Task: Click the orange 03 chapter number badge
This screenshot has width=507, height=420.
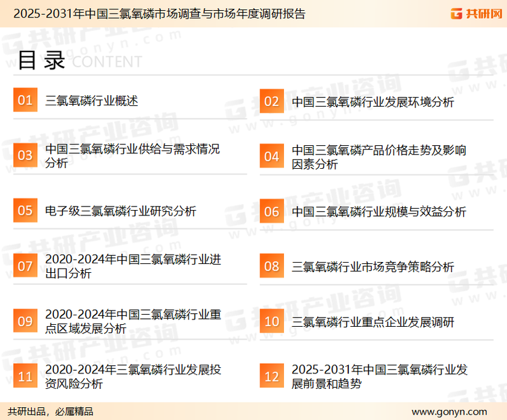Action: click(25, 155)
